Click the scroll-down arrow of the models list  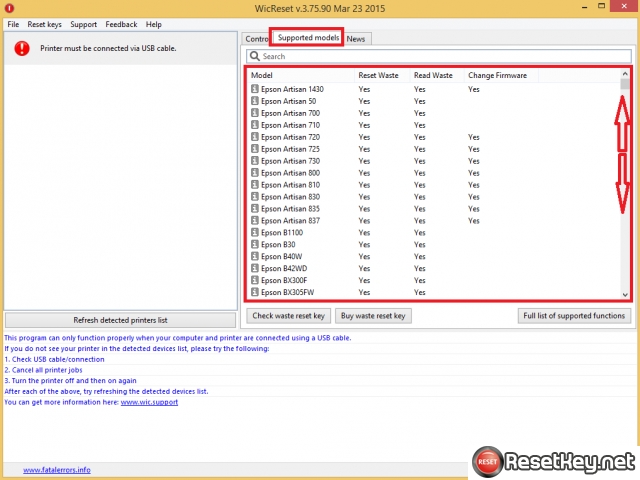coord(625,295)
